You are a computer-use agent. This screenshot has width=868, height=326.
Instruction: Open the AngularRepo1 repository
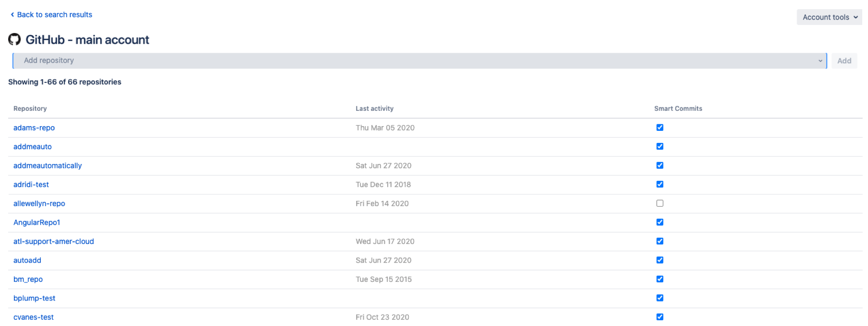click(37, 222)
